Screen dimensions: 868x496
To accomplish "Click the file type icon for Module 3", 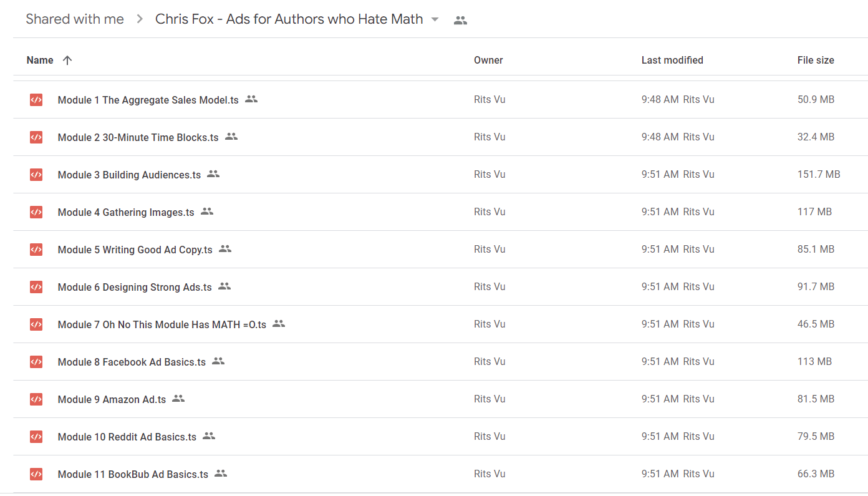I will [36, 175].
